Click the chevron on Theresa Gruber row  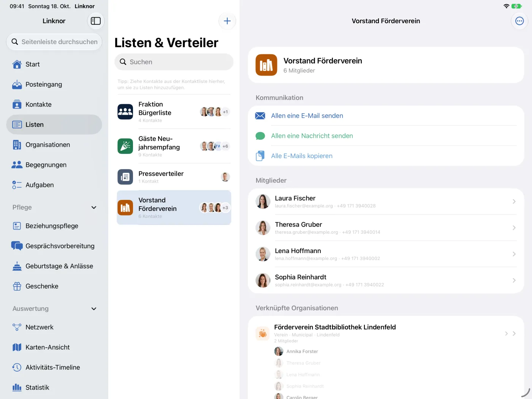pos(514,228)
